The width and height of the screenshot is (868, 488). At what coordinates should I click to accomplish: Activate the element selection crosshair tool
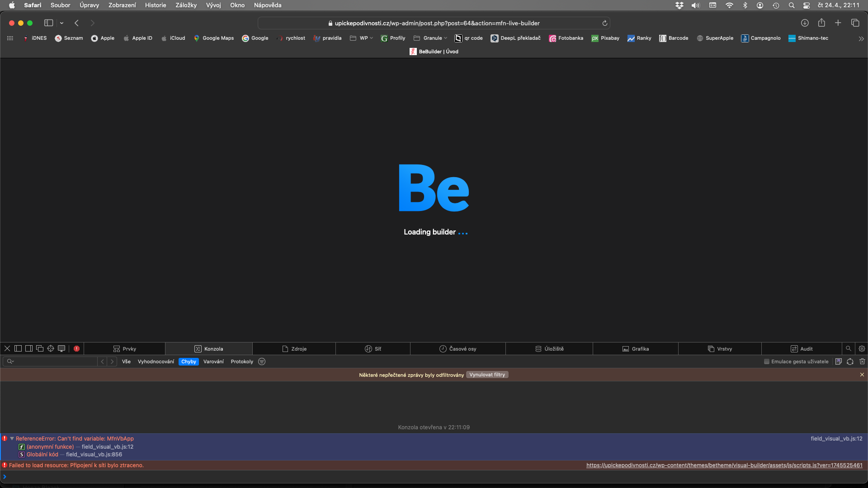(x=51, y=348)
